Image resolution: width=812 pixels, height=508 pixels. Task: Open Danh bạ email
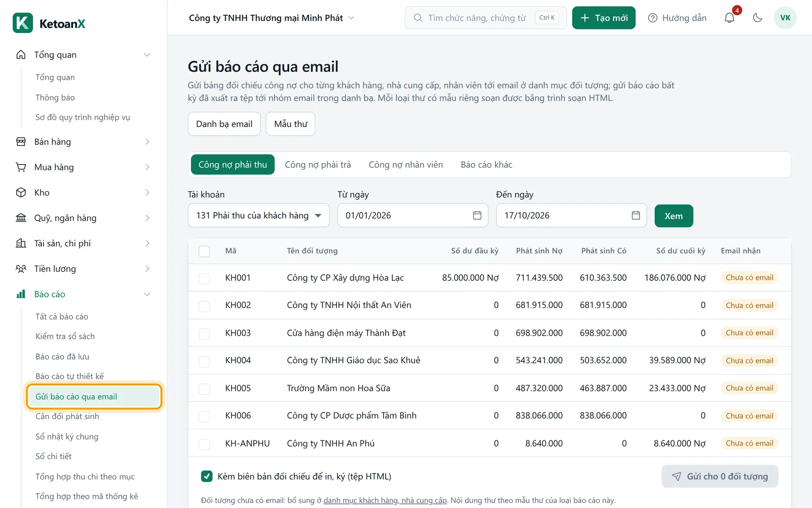pyautogui.click(x=224, y=124)
